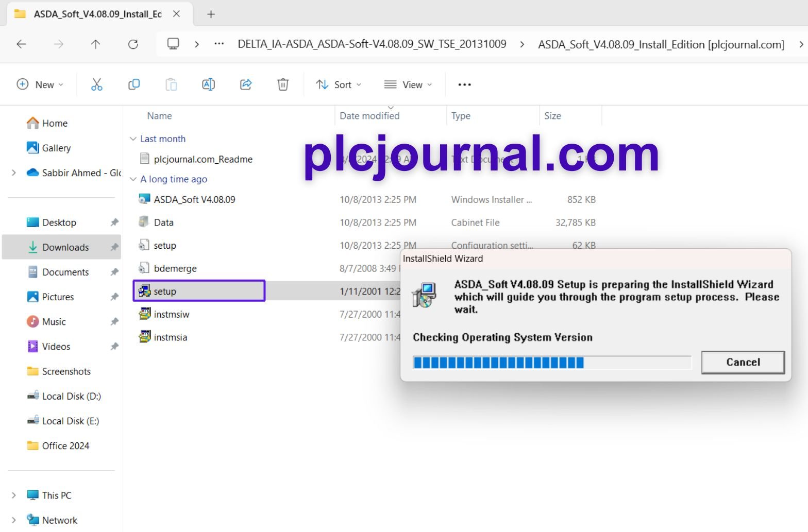
Task: Click the InstallShield setup progress bar
Action: point(552,363)
